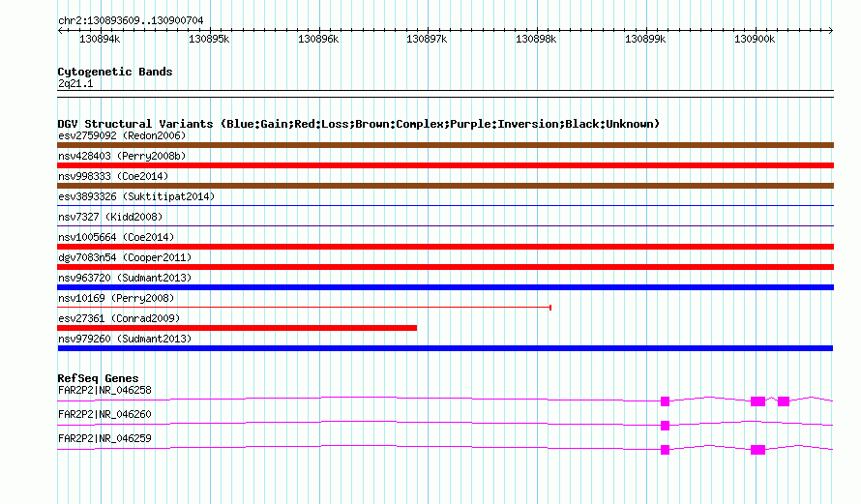861x504 pixels.
Task: Click the red bar under nsv428403
Action: coord(445,165)
